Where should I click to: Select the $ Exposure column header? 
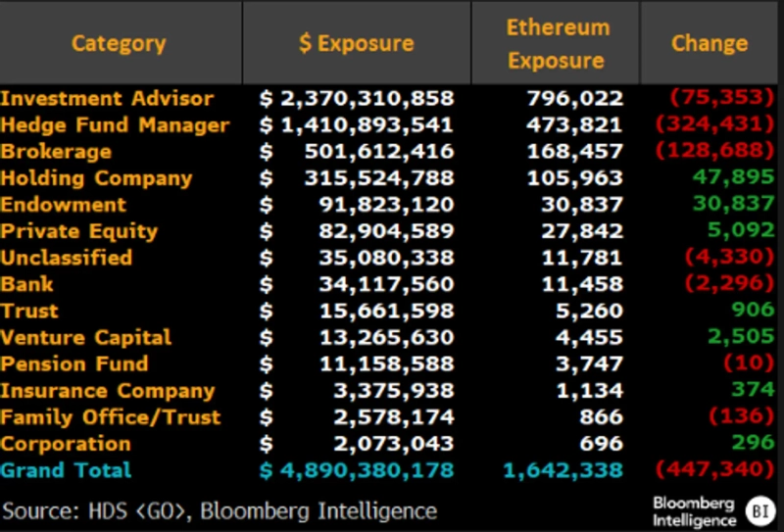coord(356,44)
